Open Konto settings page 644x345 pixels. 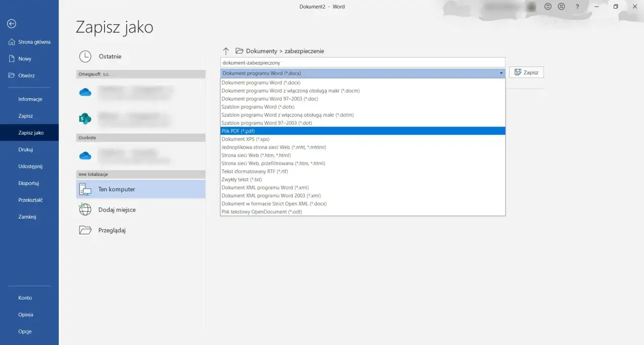click(29, 298)
